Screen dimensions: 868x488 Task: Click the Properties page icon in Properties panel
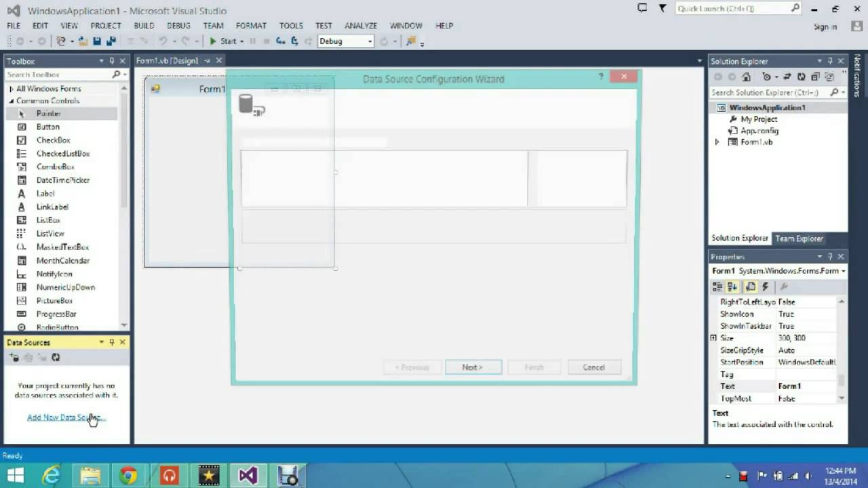point(750,287)
